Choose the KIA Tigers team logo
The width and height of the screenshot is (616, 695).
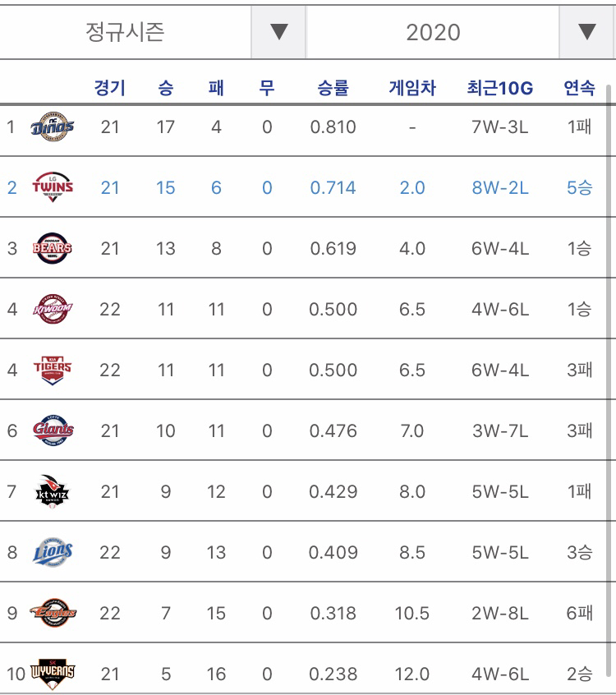(x=53, y=370)
